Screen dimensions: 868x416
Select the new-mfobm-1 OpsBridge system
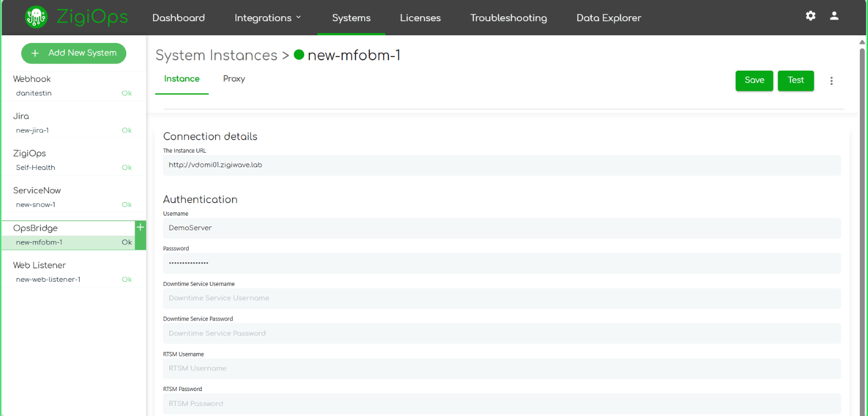click(68, 242)
